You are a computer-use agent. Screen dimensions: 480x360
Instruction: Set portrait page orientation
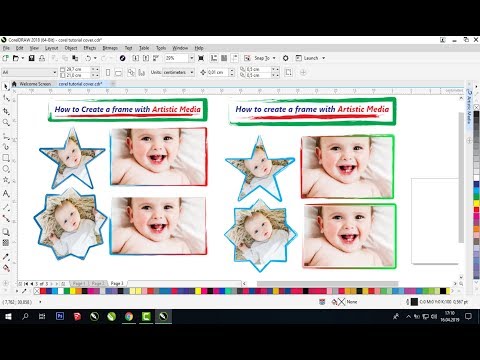click(x=108, y=72)
